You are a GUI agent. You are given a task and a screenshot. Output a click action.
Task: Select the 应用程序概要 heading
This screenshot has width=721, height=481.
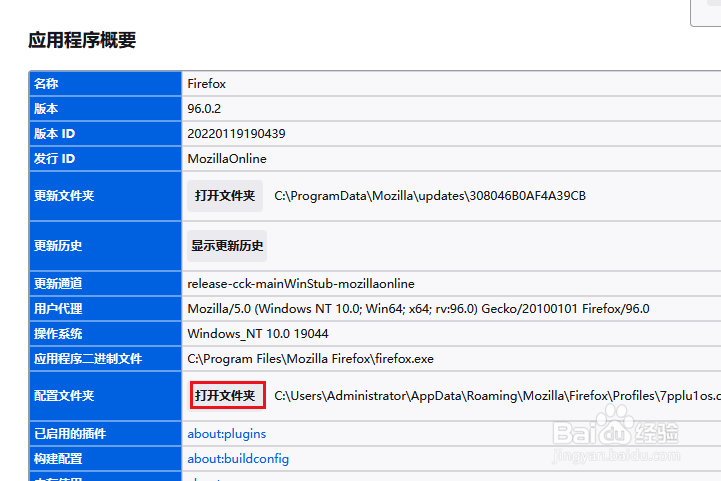coord(82,40)
